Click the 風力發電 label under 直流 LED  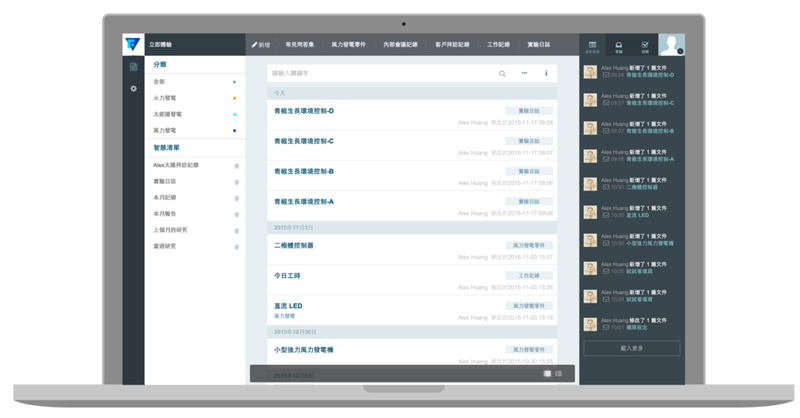284,316
